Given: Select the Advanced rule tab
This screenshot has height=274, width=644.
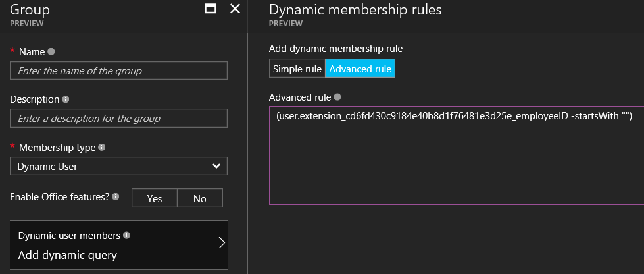Looking at the screenshot, I should point(360,68).
